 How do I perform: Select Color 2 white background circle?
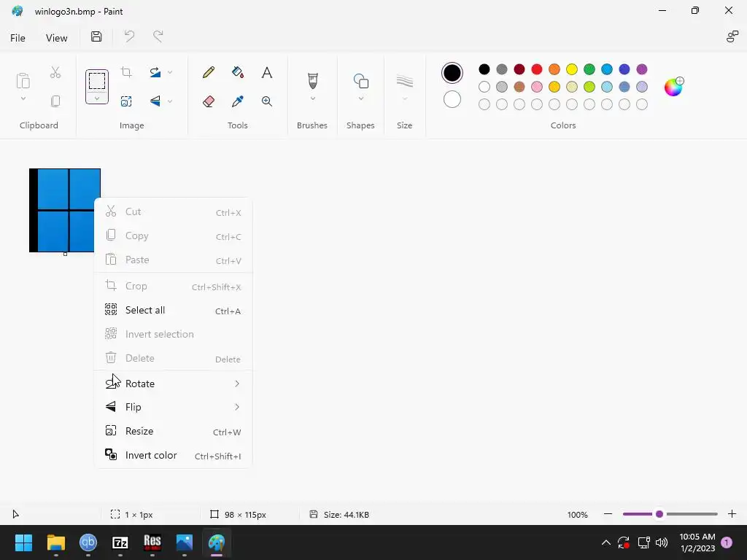click(452, 99)
